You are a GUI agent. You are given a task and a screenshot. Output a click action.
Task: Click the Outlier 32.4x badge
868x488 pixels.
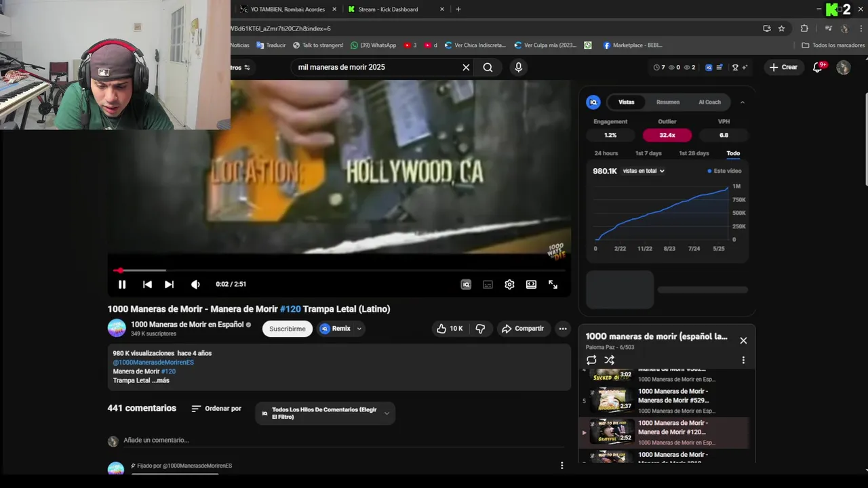pyautogui.click(x=667, y=135)
